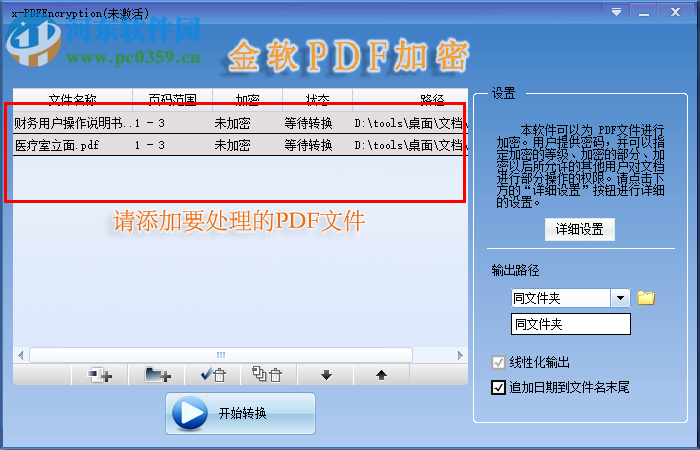Uncheck 追加日期到文件名末尾 checkbox
The width and height of the screenshot is (700, 450).
pos(498,388)
